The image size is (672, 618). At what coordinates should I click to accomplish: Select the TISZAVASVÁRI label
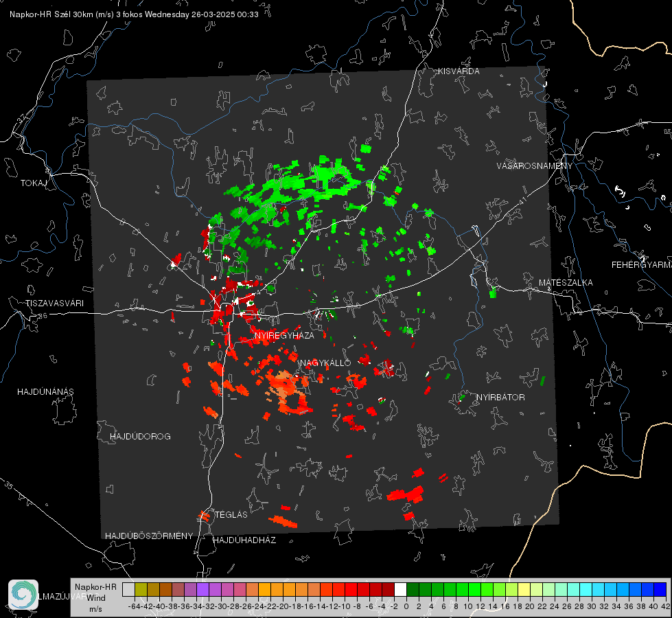54,304
